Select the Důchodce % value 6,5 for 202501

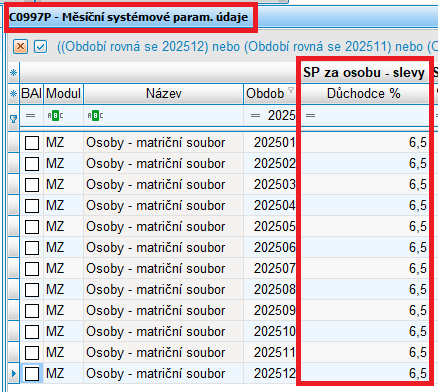(364, 143)
